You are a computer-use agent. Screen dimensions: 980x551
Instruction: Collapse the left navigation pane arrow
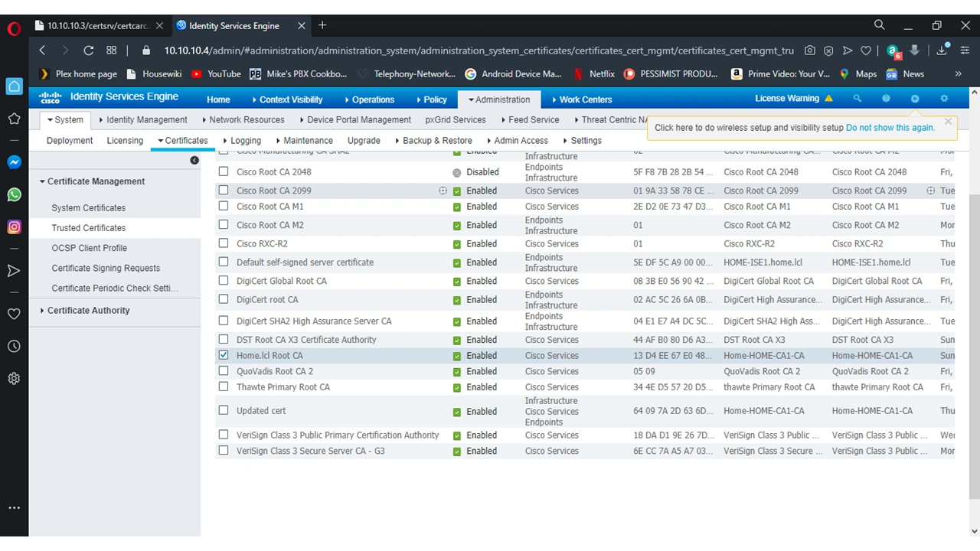coord(194,160)
